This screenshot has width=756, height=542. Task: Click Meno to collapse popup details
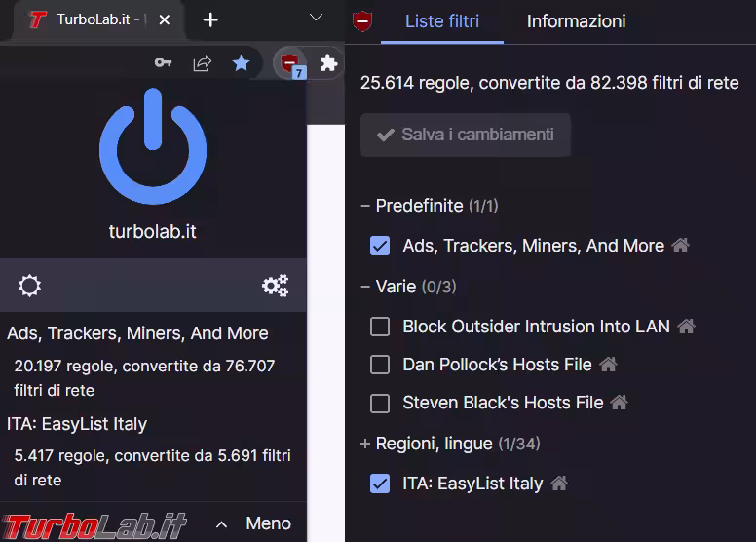255,523
